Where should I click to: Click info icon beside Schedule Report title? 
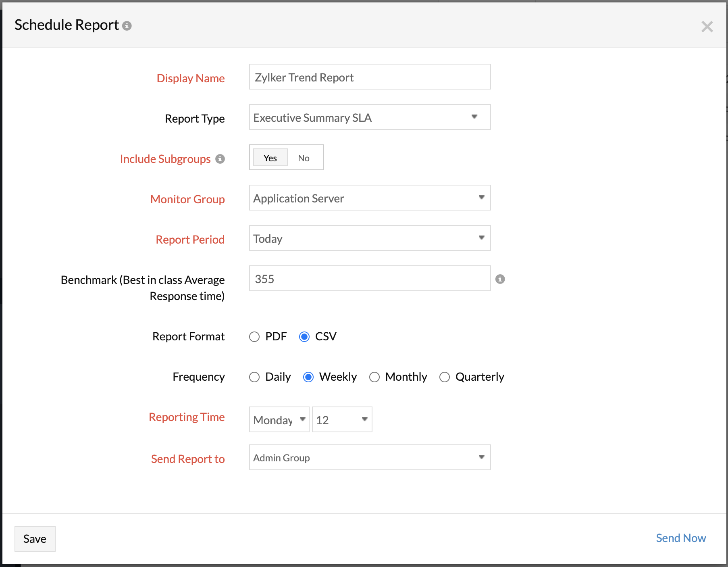click(127, 26)
